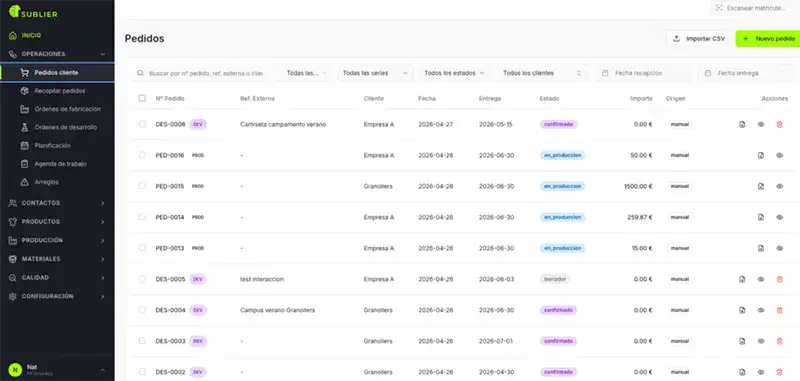Delete order DES-0006 with trash icon
The height and width of the screenshot is (381, 800).
[779, 124]
